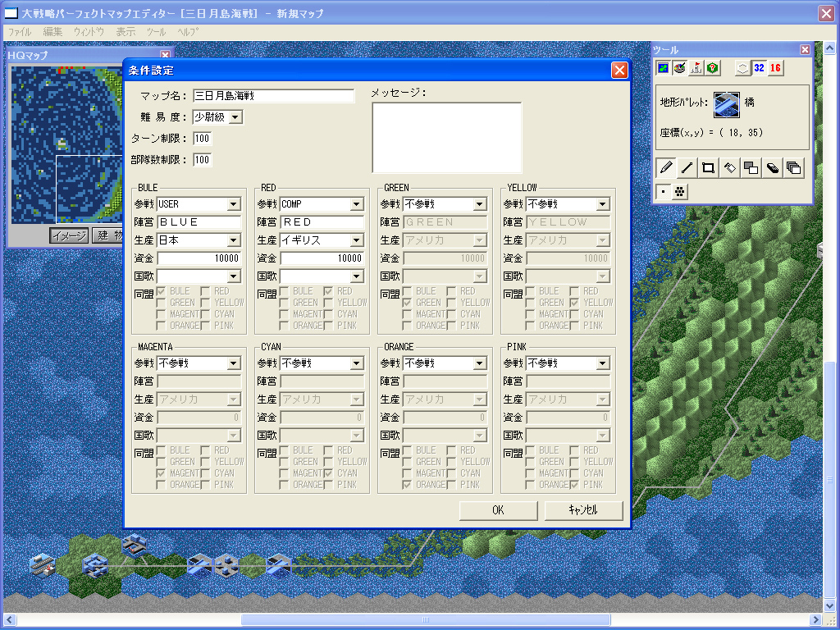Click the メッセージ text box
The height and width of the screenshot is (630, 840).
447,138
